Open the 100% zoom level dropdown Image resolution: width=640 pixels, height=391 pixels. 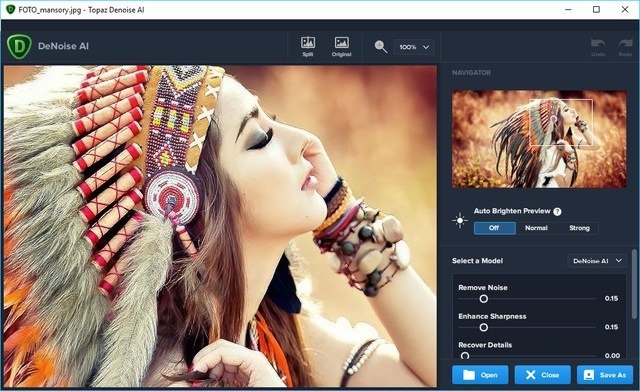[413, 47]
